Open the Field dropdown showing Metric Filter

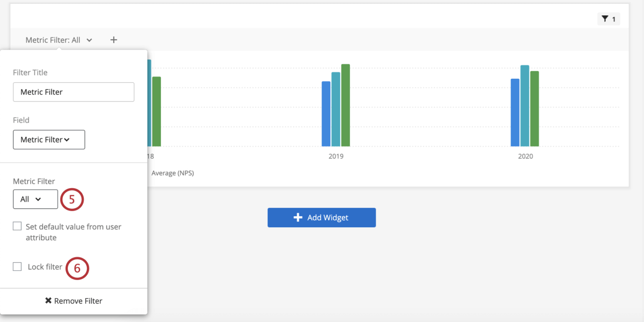[49, 140]
